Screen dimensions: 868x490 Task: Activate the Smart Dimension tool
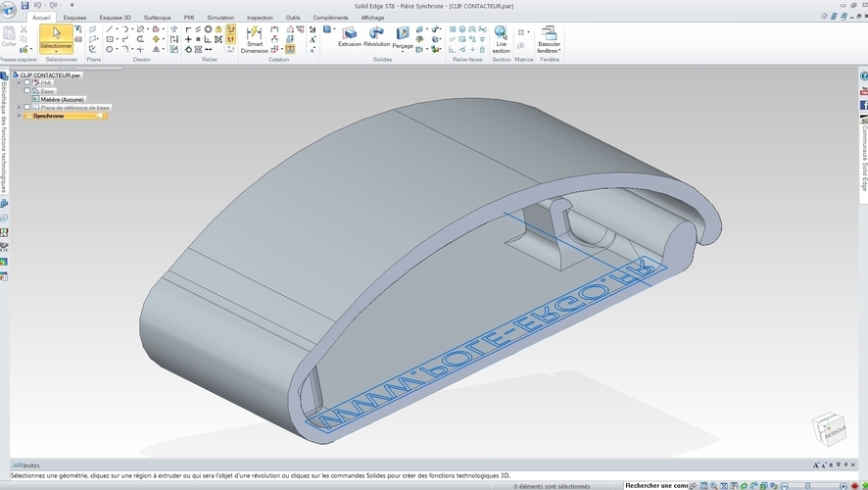tap(254, 39)
